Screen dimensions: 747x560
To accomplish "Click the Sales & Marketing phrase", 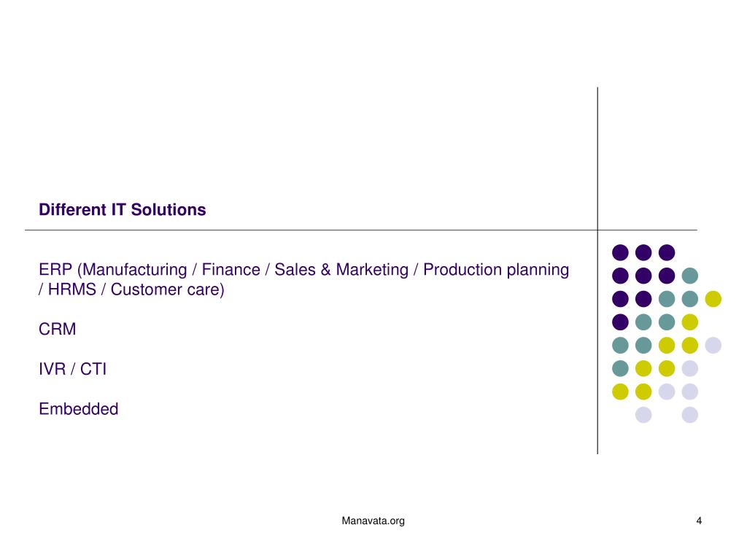I will click(x=341, y=270).
